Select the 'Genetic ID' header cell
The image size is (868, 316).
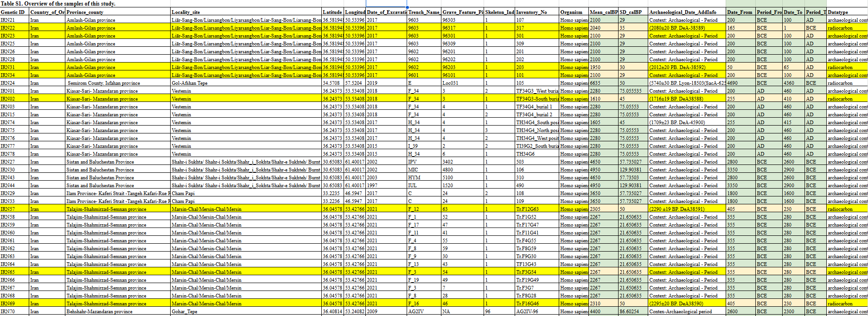[x=14, y=12]
